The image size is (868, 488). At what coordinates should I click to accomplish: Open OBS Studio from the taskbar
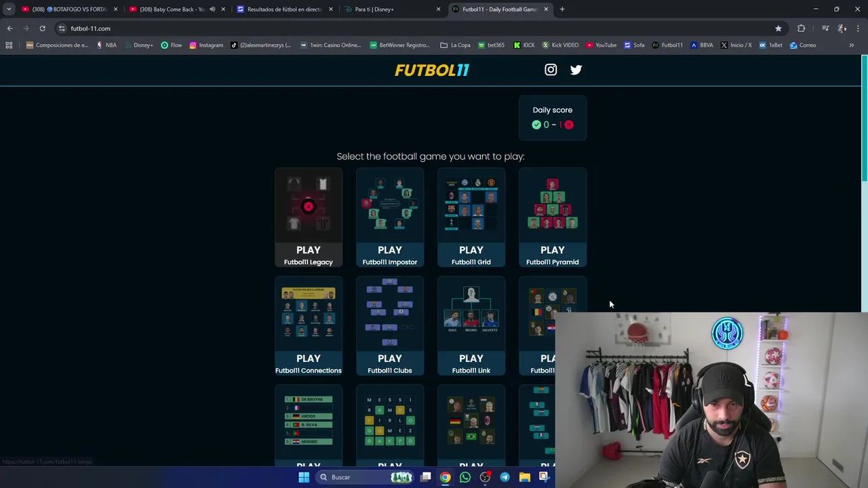[485, 477]
